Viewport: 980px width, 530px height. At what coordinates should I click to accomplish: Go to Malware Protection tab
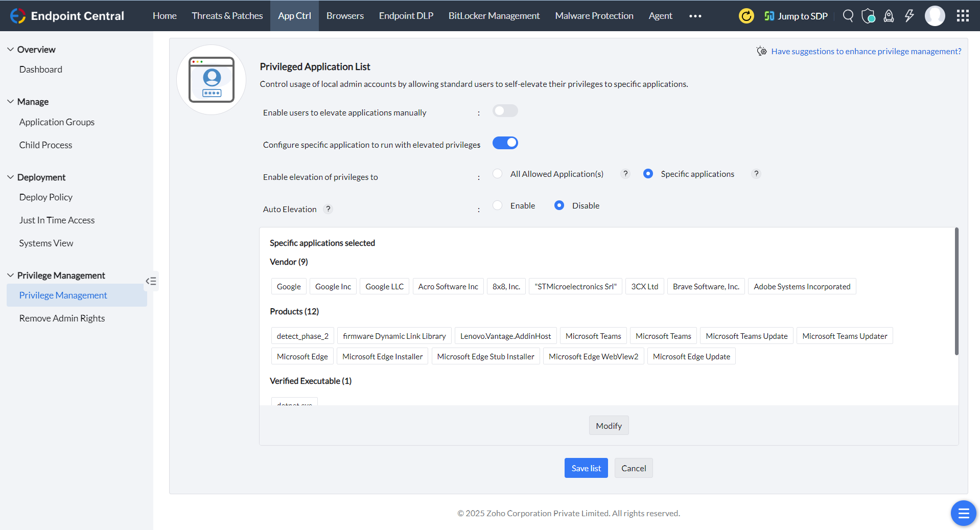coord(594,16)
